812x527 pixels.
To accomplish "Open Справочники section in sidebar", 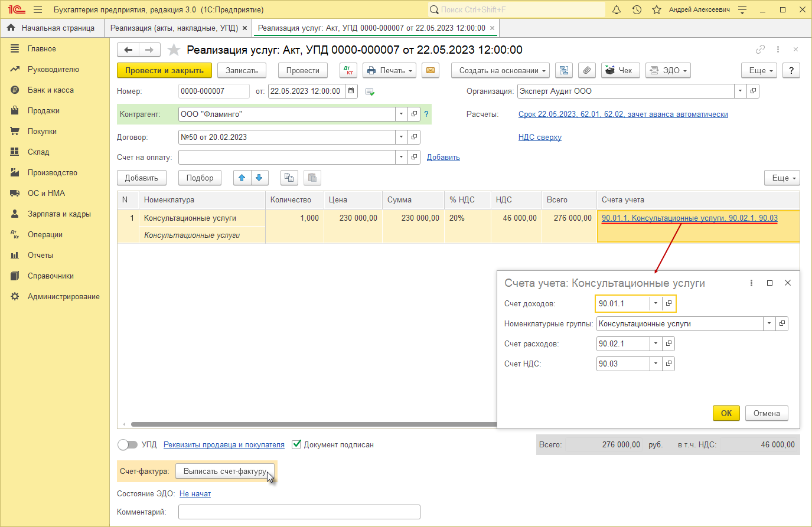I will click(x=51, y=276).
